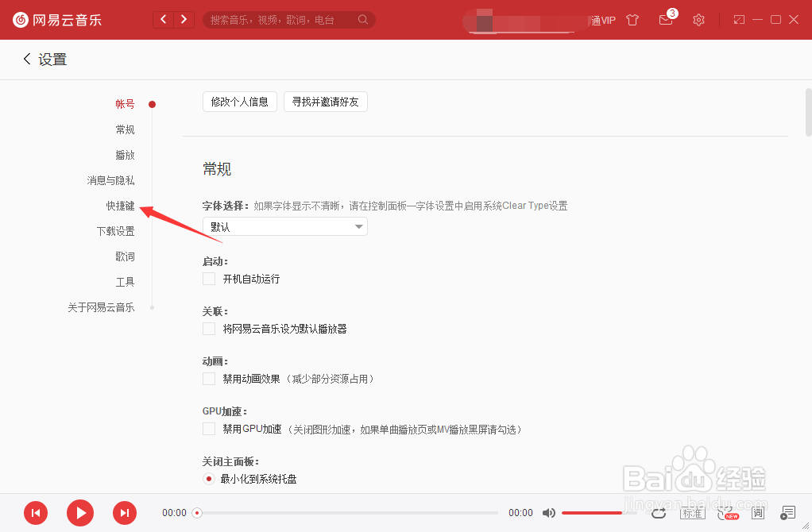Image resolution: width=812 pixels, height=532 pixels.
Task: Go back with the navigation back arrow
Action: pyautogui.click(x=164, y=20)
